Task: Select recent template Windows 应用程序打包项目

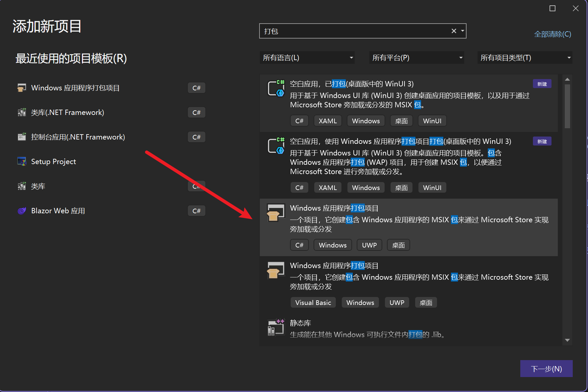Action: [111, 88]
